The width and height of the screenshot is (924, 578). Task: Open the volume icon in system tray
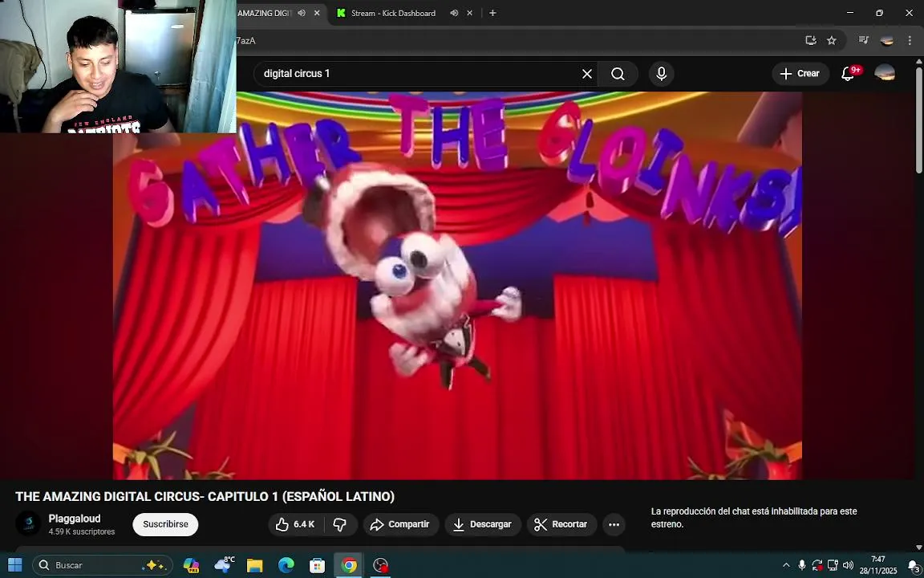tap(848, 565)
